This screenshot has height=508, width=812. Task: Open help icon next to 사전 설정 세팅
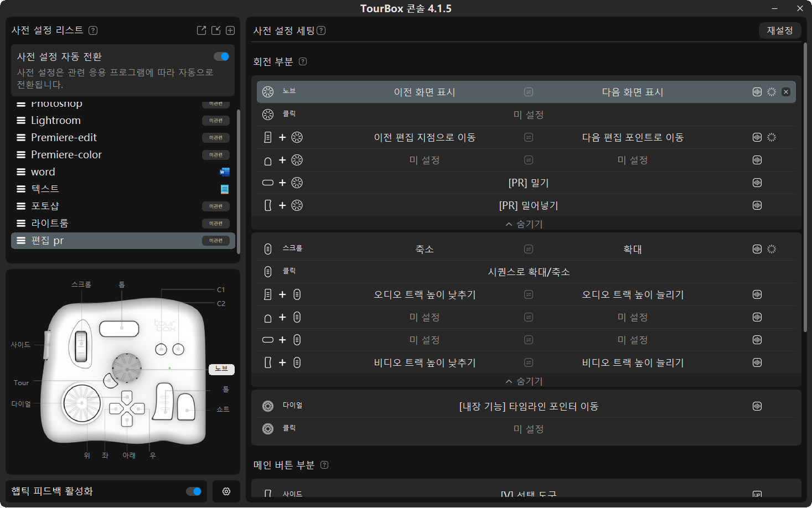tap(321, 30)
